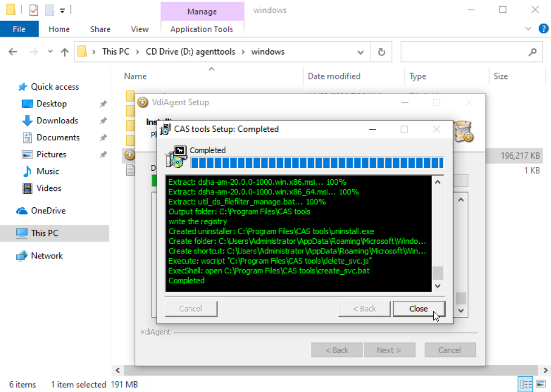Screen dimensions: 551x392
Task: Click pin icon beside Downloads
Action: coord(103,121)
